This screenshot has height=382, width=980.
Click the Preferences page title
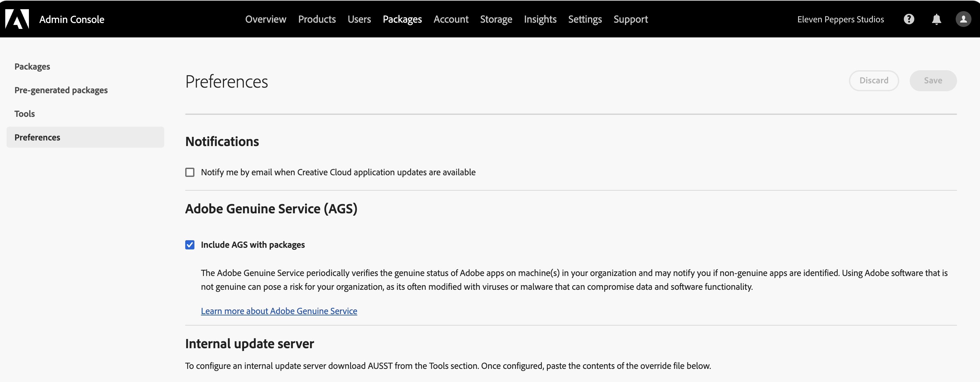tap(226, 81)
